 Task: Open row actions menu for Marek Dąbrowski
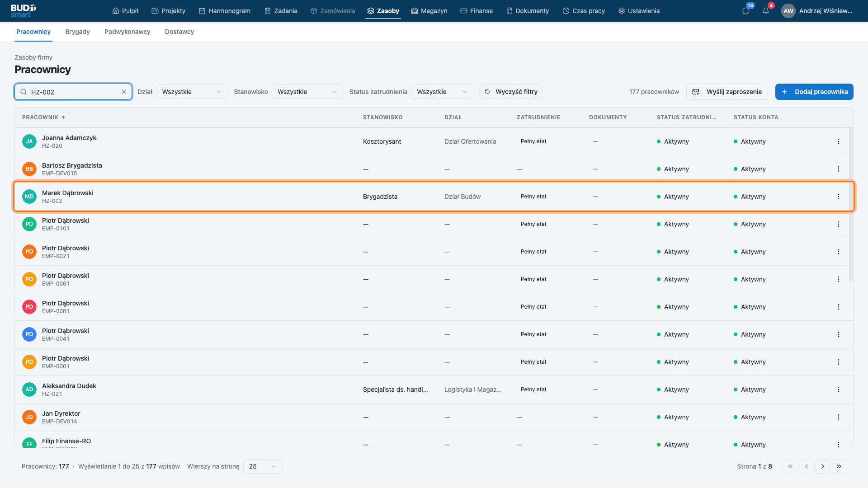point(839,197)
